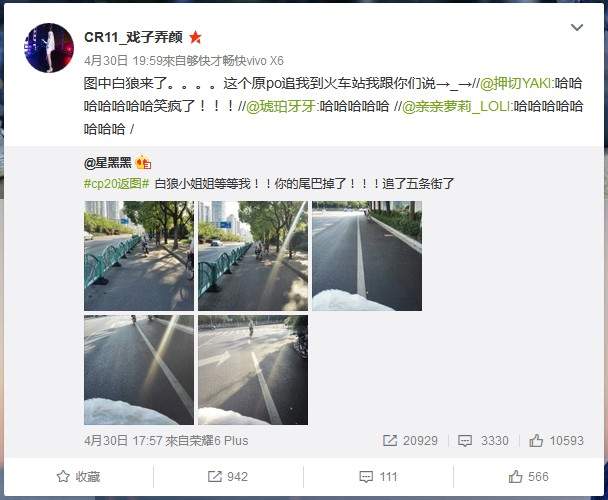This screenshot has width=608, height=500.
Task: Open the comments with 111 count
Action: (366, 476)
